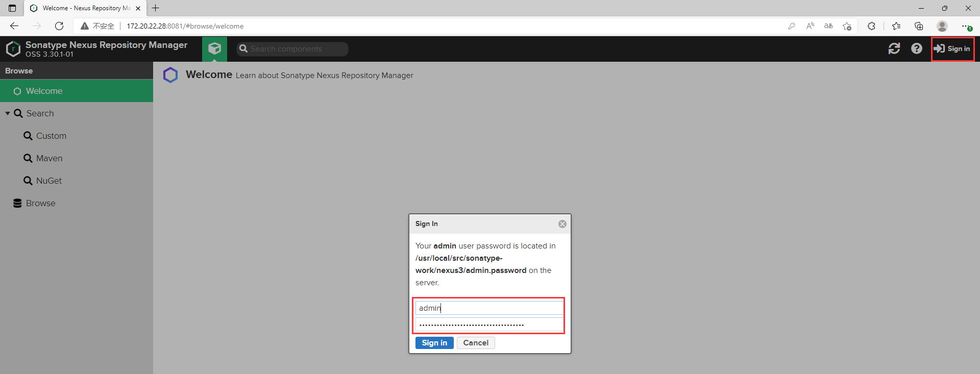Close the Sign In dialog
Viewport: 980px width, 374px height.
pos(562,224)
